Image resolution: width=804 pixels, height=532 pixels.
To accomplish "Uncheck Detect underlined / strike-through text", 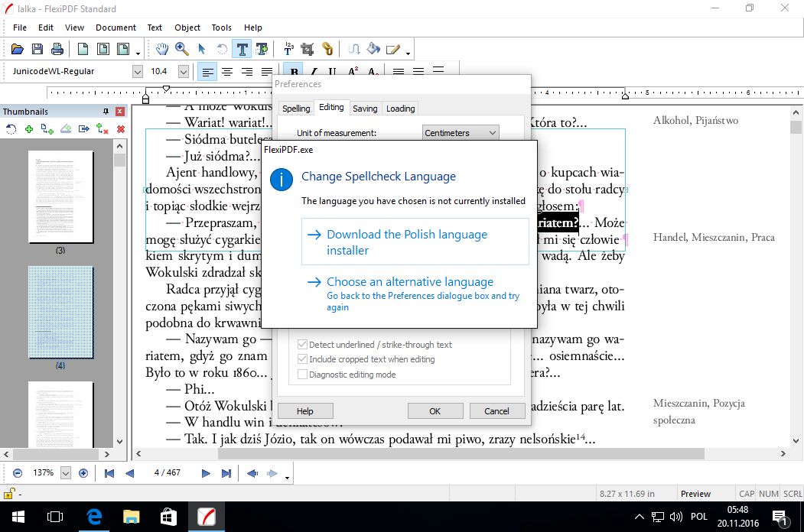I will 302,344.
